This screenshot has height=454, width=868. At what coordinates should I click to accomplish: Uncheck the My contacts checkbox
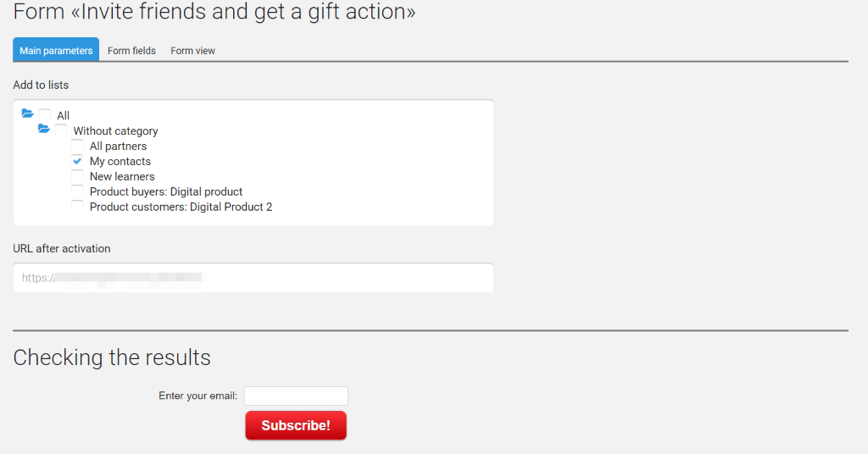tap(77, 161)
